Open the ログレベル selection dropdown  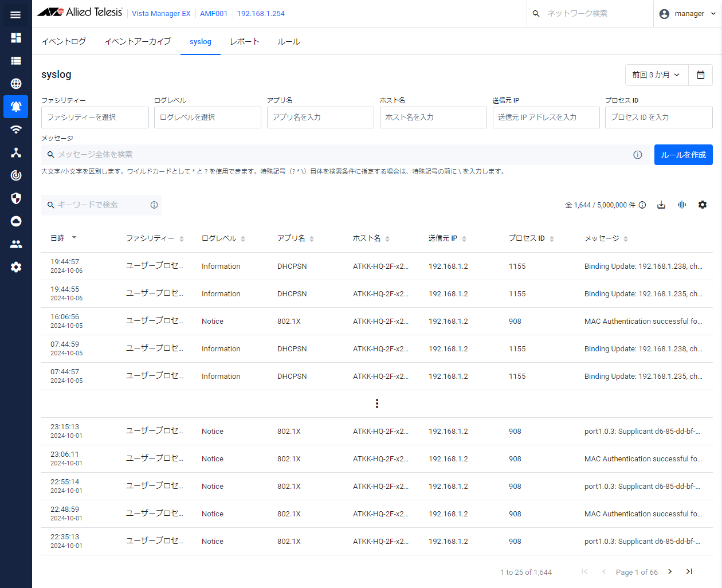tap(207, 117)
